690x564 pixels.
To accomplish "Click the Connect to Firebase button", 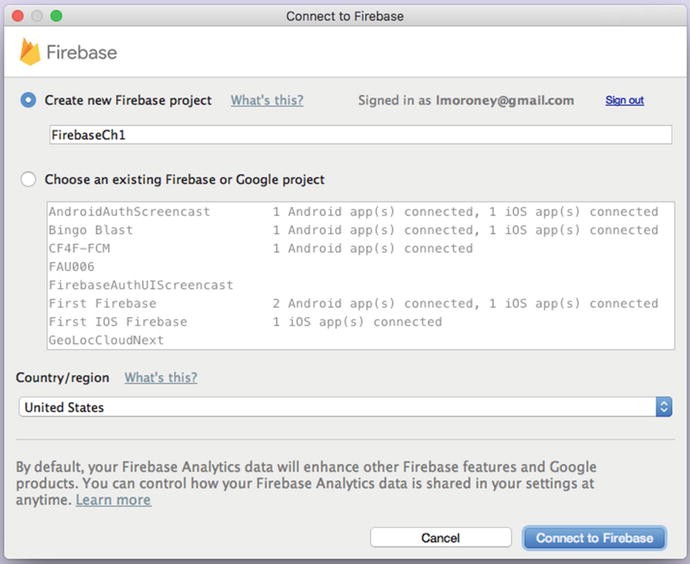I will [x=594, y=538].
